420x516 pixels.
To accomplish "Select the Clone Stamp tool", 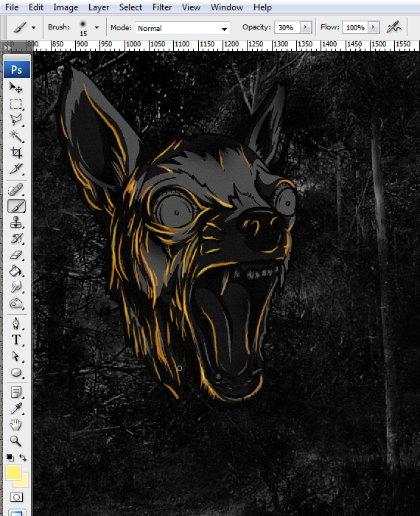I will [x=15, y=223].
